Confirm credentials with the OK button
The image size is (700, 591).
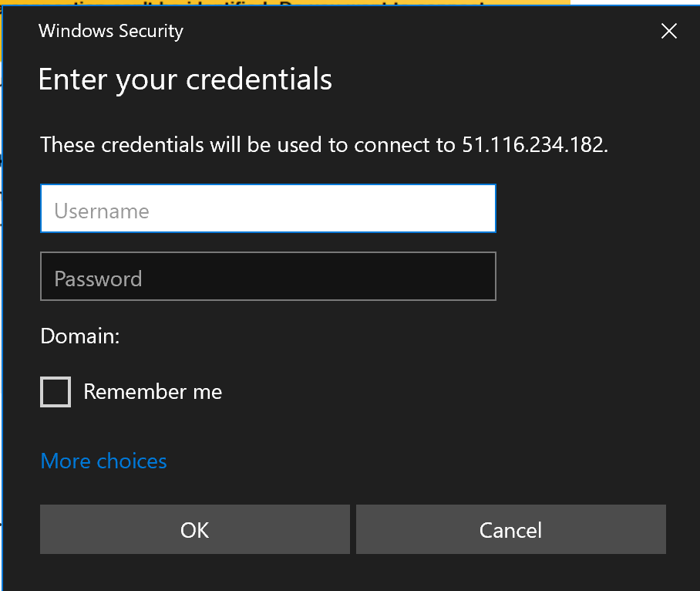(194, 530)
